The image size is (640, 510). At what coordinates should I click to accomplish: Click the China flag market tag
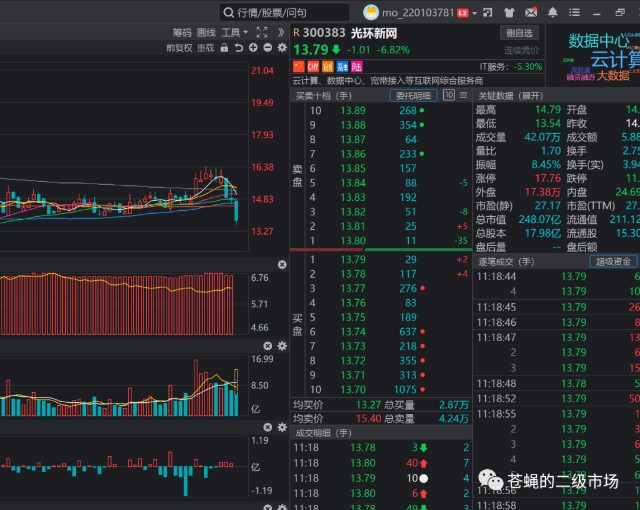tap(299, 66)
